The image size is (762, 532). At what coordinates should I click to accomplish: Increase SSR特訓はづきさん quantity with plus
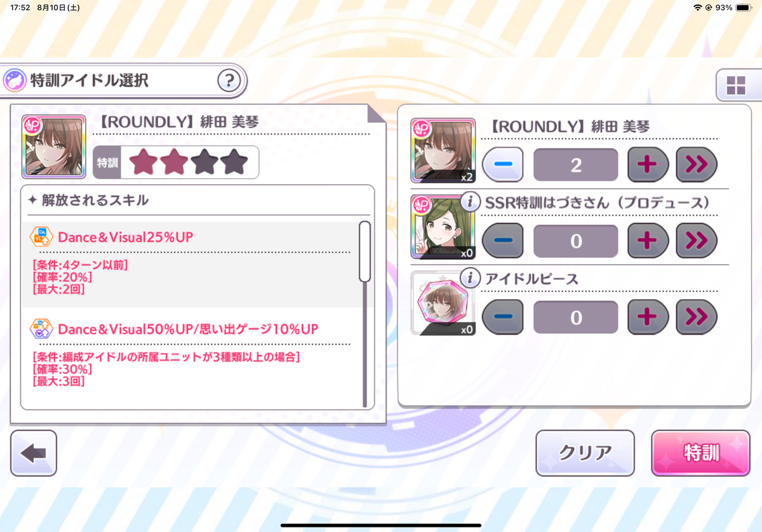(648, 241)
